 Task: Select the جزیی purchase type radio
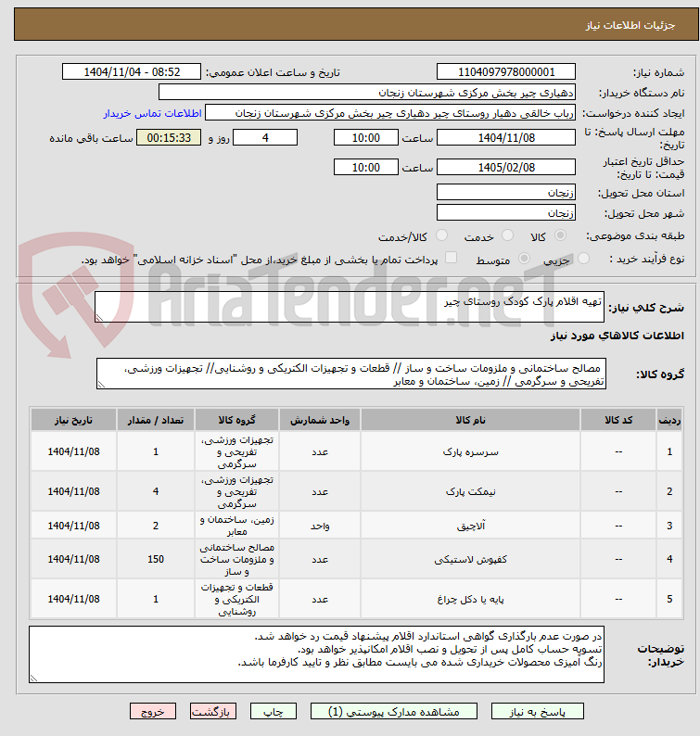tap(583, 259)
